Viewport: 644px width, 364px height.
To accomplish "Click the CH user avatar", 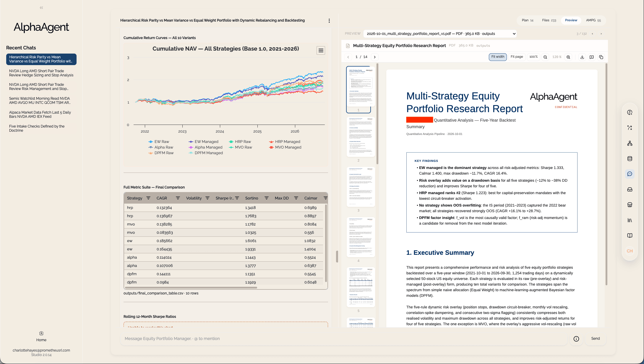I will 630,251.
